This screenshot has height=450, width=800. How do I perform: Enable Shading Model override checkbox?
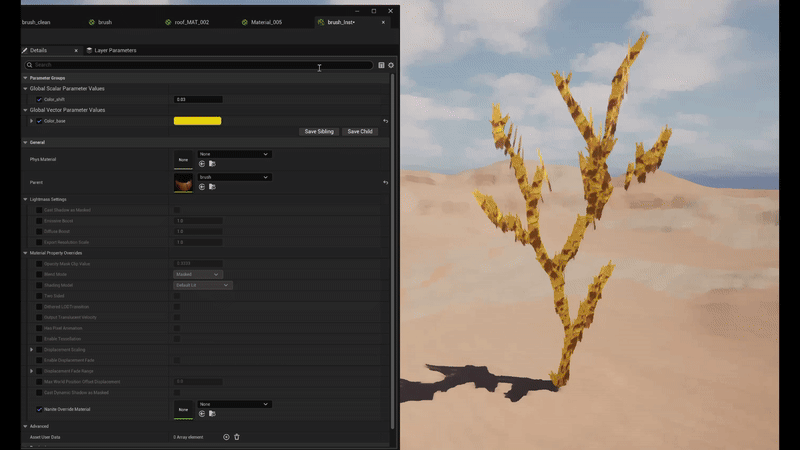click(39, 285)
